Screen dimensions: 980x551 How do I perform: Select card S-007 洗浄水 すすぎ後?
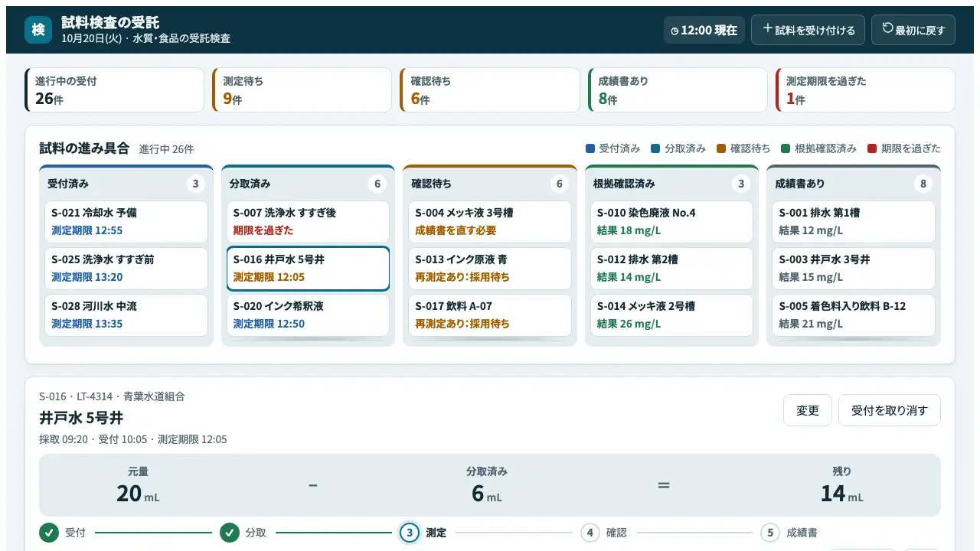pos(308,222)
